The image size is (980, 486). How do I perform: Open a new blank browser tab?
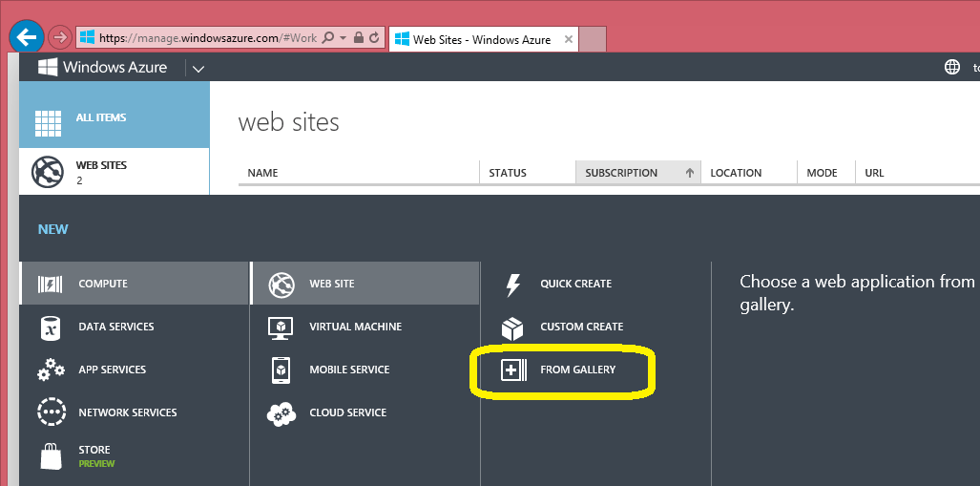tap(593, 39)
